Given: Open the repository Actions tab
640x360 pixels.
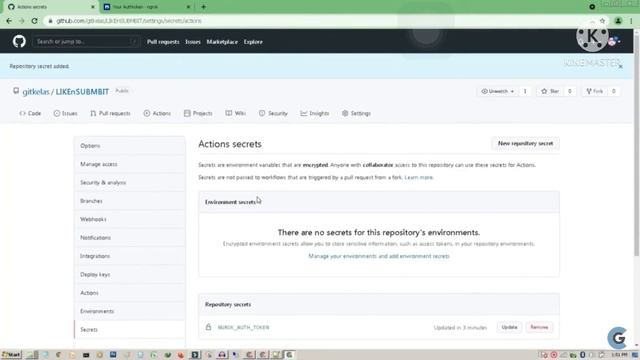Looking at the screenshot, I should (x=157, y=113).
